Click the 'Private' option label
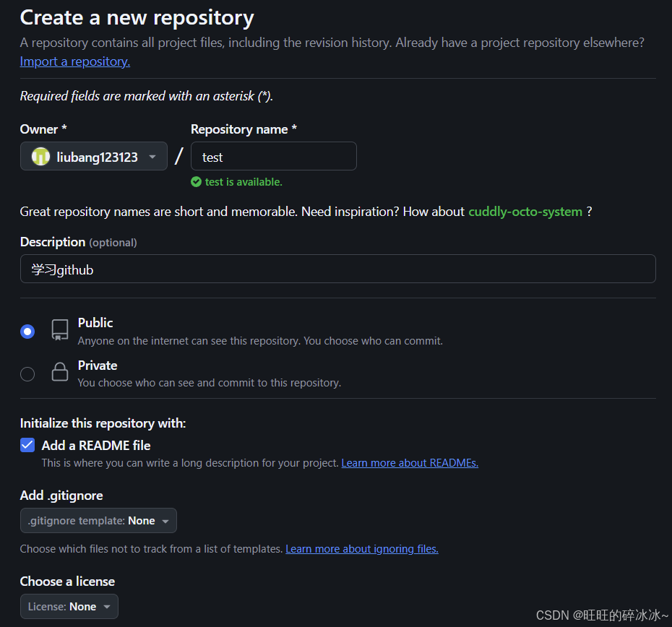Screen dimensions: 672x627 (98, 366)
